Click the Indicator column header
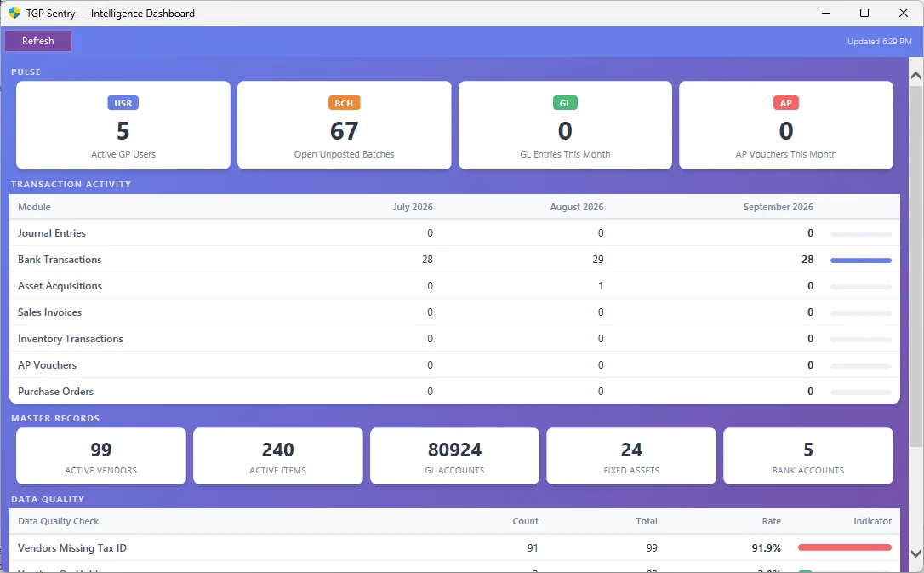 (x=872, y=521)
